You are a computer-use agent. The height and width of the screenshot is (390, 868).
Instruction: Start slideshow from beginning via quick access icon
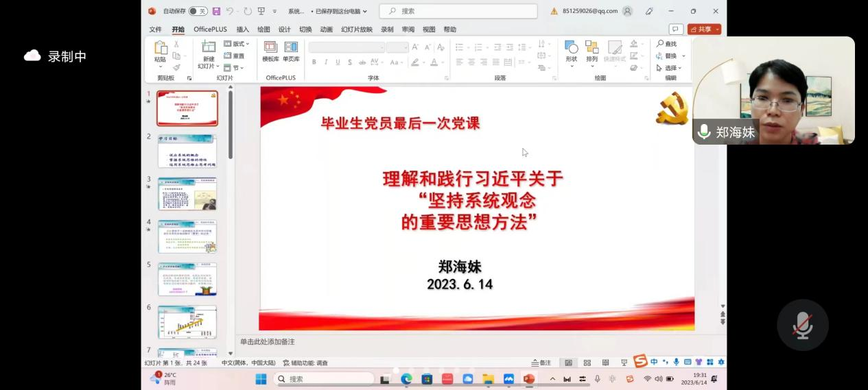pos(261,11)
